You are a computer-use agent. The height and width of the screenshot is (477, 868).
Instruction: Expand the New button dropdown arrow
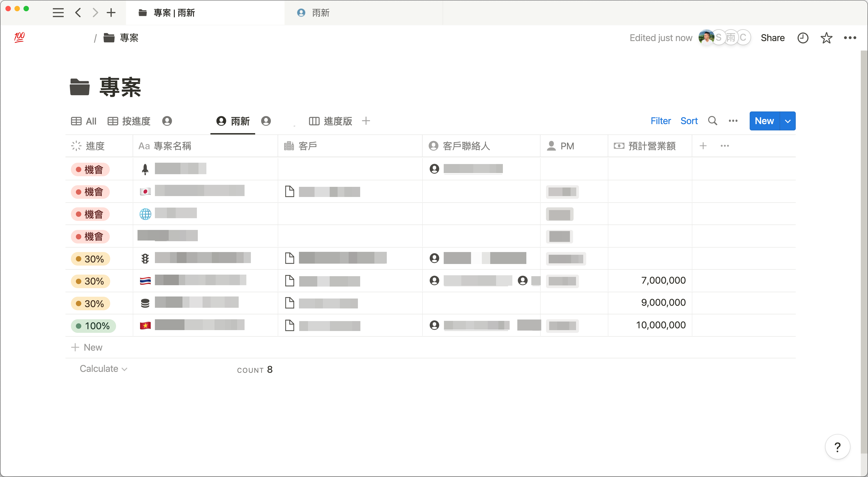pyautogui.click(x=788, y=121)
